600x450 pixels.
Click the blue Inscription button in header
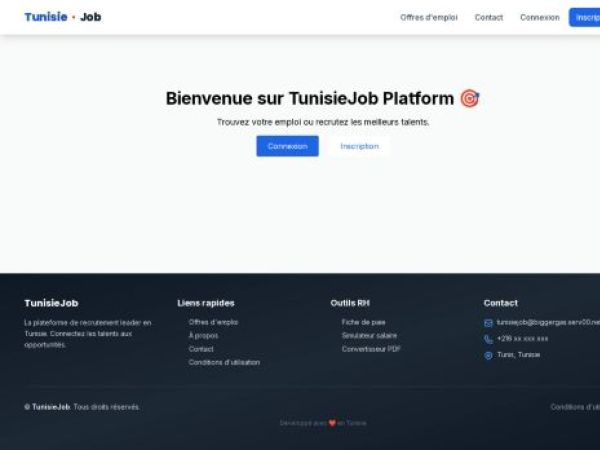(585, 18)
